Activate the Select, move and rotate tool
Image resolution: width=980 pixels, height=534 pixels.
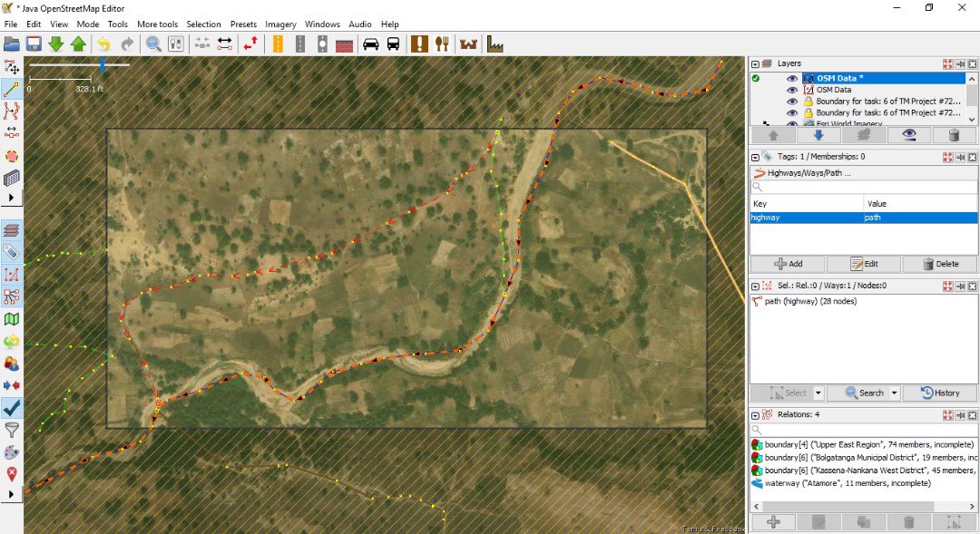pos(11,67)
